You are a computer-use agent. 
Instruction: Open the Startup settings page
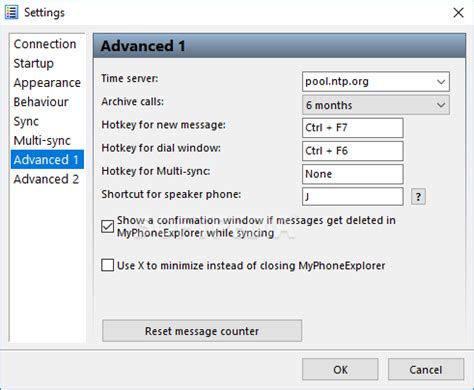point(47,63)
